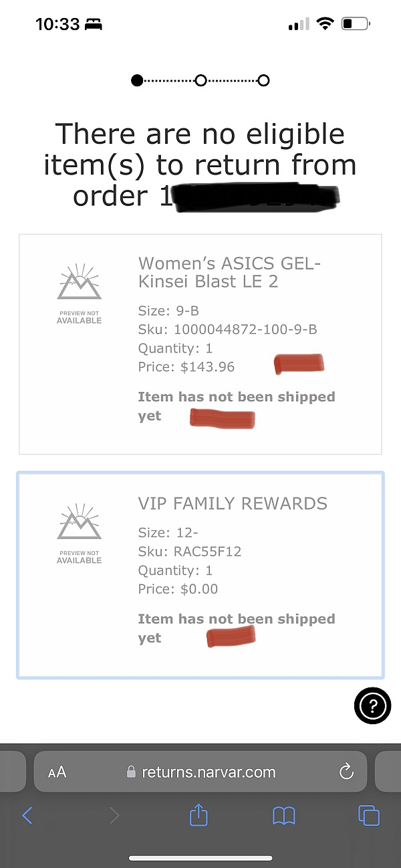
Task: Show the Safari open tabs overview
Action: [x=368, y=816]
